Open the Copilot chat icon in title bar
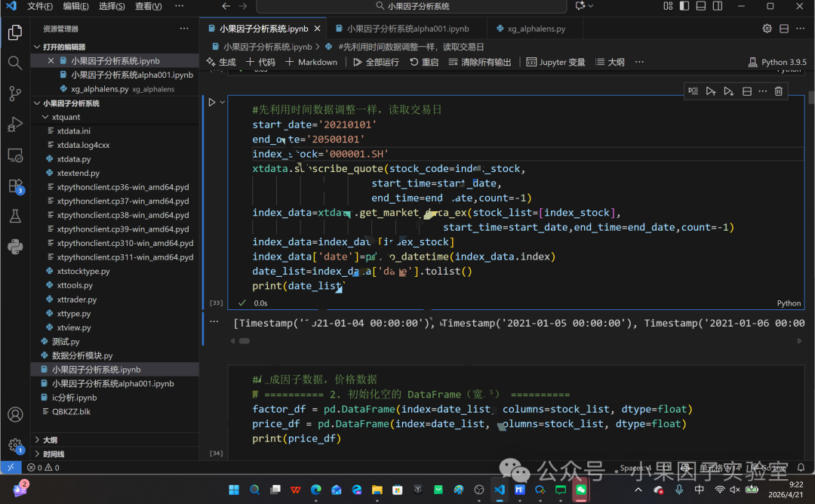 coord(580,6)
